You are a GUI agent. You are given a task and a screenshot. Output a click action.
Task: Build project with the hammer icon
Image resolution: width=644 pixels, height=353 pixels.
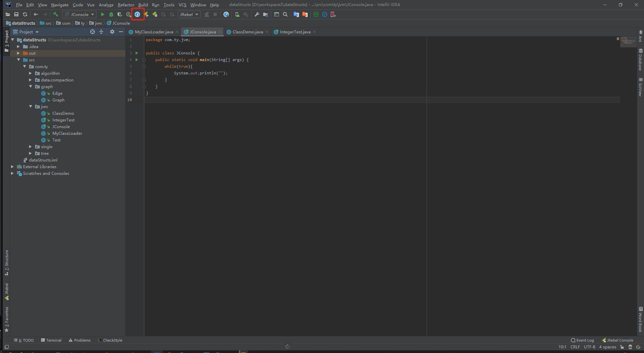tap(55, 14)
